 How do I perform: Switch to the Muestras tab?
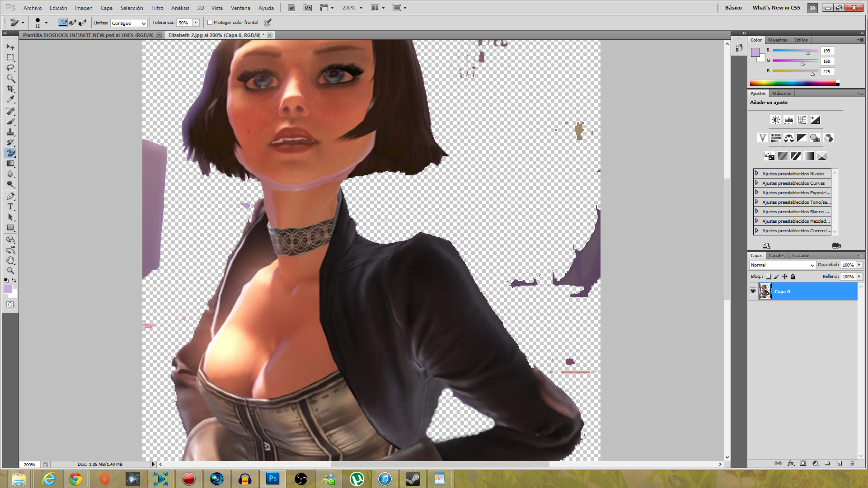(x=777, y=40)
